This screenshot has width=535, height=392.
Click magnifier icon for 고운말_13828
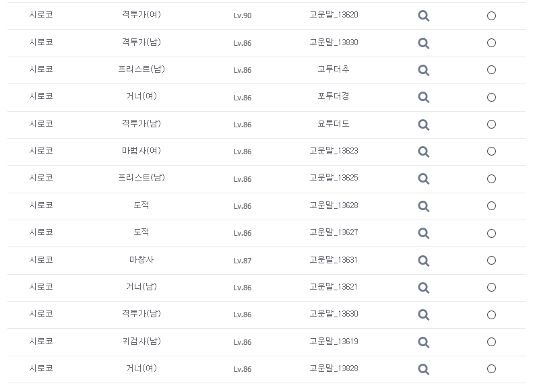[x=424, y=368]
